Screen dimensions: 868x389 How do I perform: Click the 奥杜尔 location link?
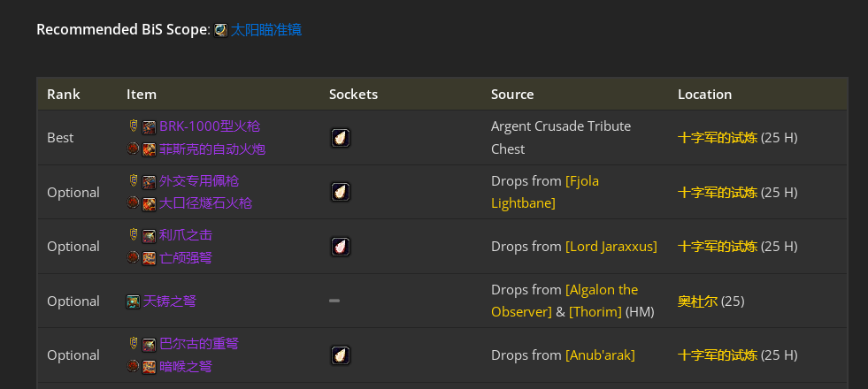(697, 301)
